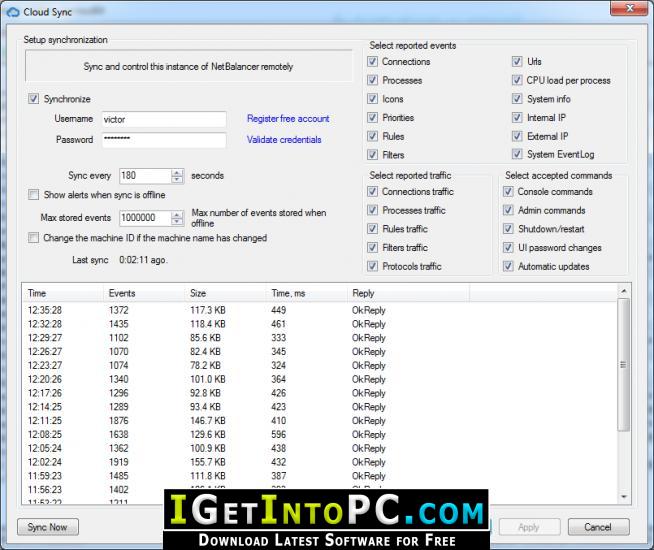The height and width of the screenshot is (550, 654).
Task: Sort log by Size column header
Action: click(x=224, y=293)
